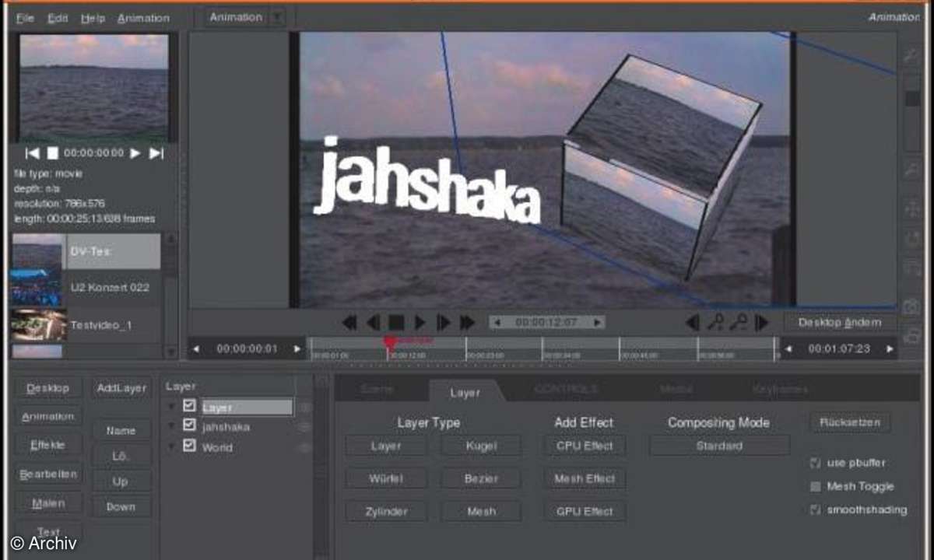Image resolution: width=934 pixels, height=560 pixels.
Task: Uncheck the World layer checkbox
Action: [189, 446]
